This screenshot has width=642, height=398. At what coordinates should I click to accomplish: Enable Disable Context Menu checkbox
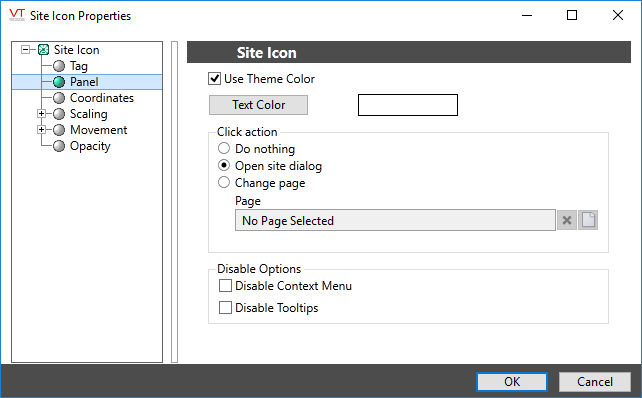[x=225, y=285]
